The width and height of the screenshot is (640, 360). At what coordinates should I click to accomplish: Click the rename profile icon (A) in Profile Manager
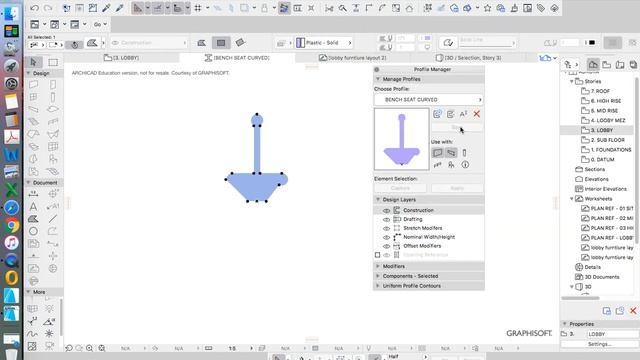463,114
